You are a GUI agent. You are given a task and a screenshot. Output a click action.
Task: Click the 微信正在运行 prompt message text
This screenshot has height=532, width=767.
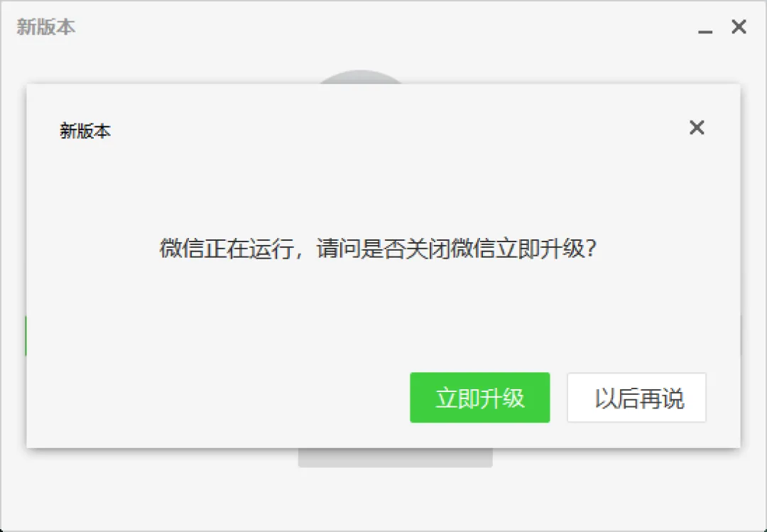pyautogui.click(x=227, y=248)
